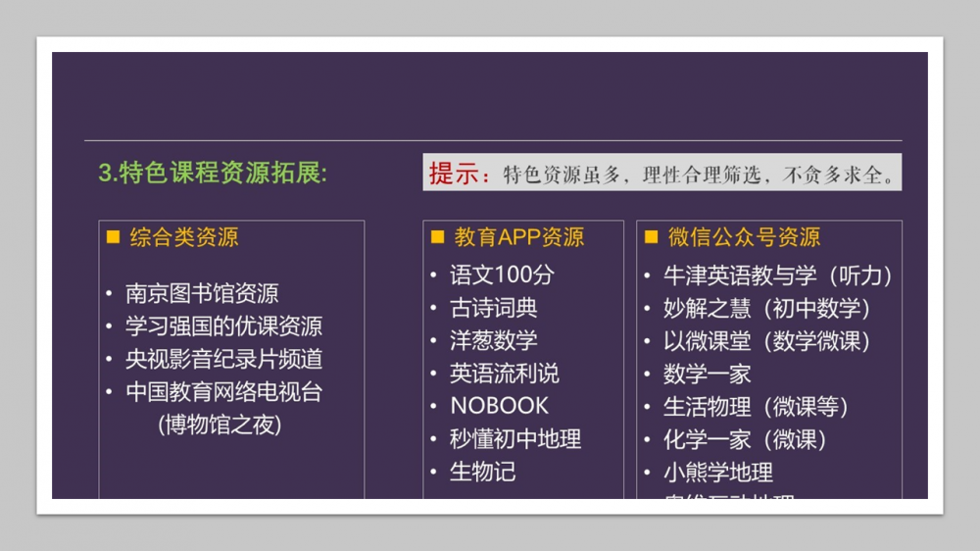This screenshot has width=980, height=551.
Task: Select the 秒懂初中地理 entry
Action: (x=514, y=439)
